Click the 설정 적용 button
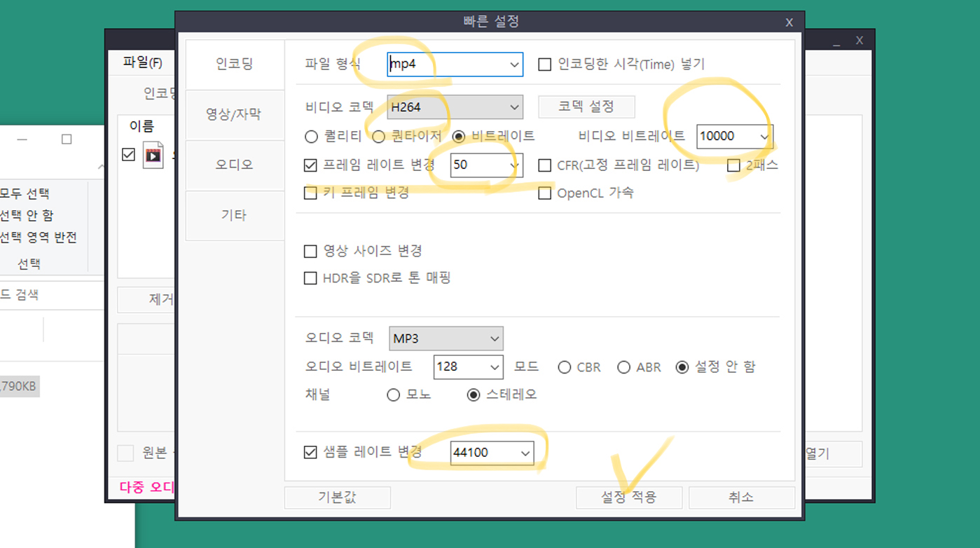 (629, 498)
